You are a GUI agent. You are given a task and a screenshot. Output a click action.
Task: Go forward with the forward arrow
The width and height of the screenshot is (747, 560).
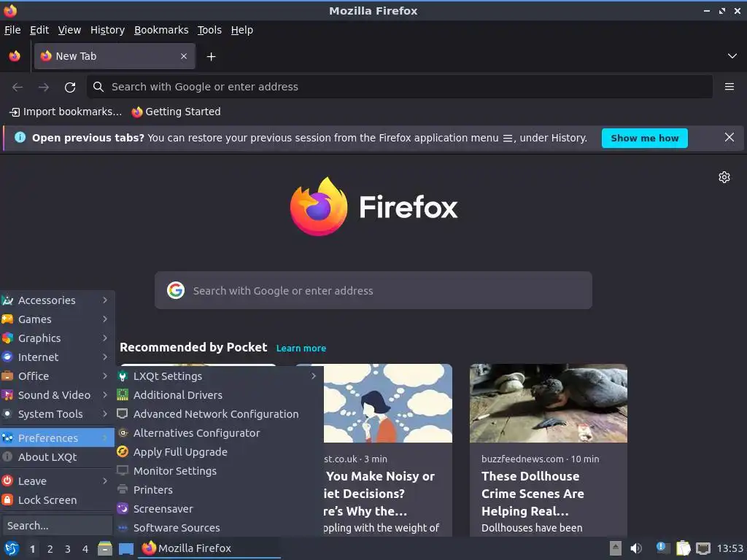[x=44, y=87]
